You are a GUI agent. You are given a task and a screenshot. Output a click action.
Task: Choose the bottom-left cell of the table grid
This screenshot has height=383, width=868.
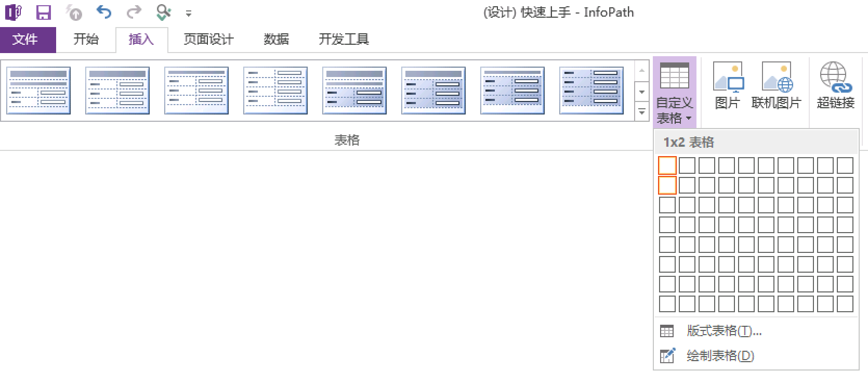pos(667,304)
